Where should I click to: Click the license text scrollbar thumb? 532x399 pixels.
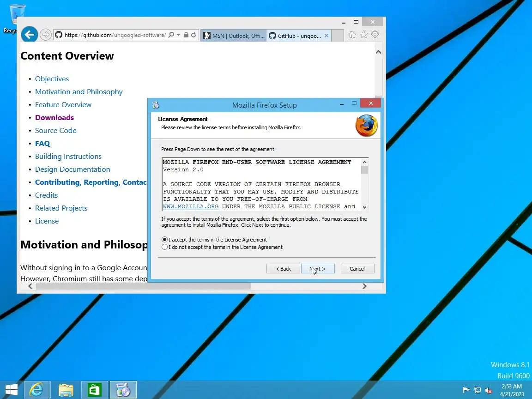pos(365,169)
